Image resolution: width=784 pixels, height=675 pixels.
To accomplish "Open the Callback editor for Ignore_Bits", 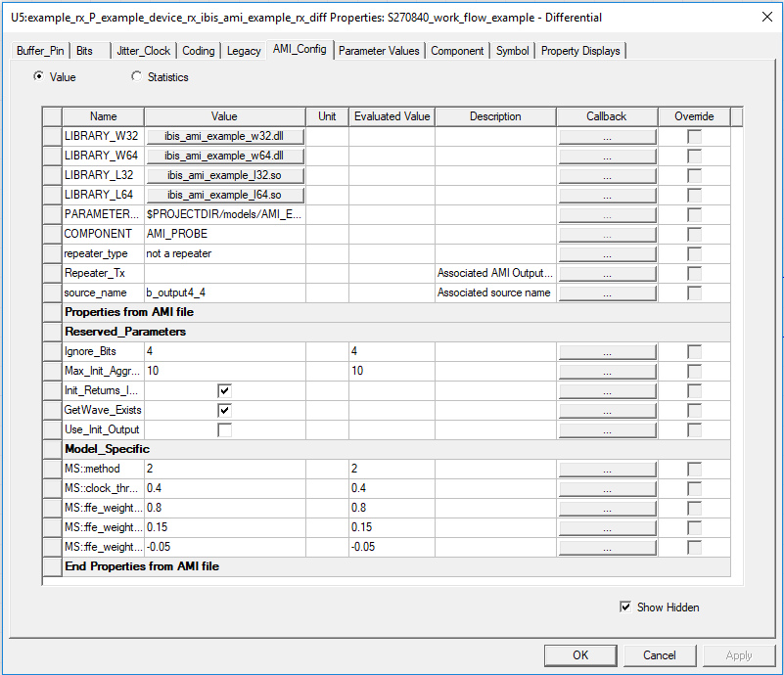I will pyautogui.click(x=606, y=351).
